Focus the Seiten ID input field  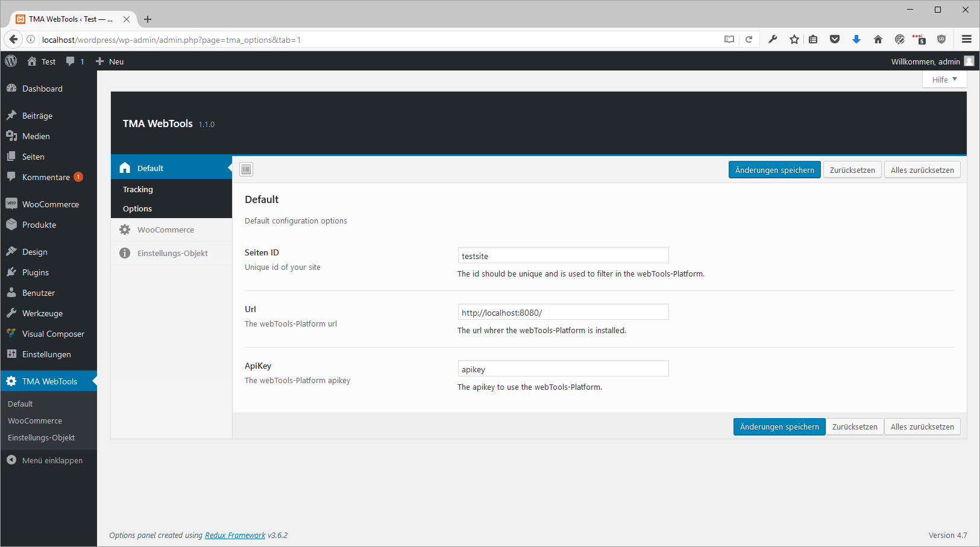click(563, 255)
